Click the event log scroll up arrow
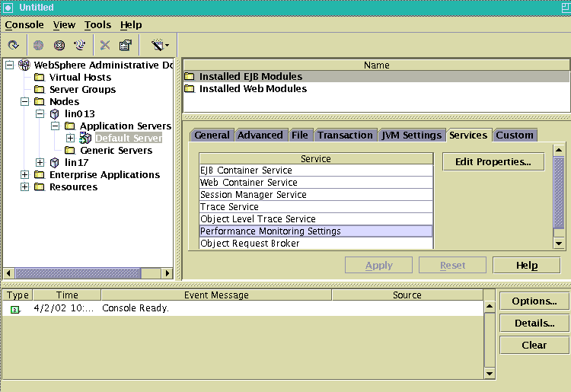This screenshot has width=571, height=392. tap(490, 307)
